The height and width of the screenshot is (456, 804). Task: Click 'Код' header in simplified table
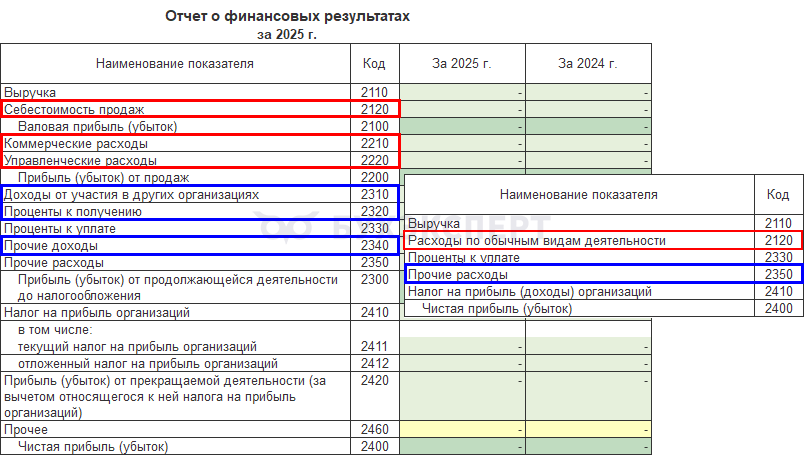point(778,194)
